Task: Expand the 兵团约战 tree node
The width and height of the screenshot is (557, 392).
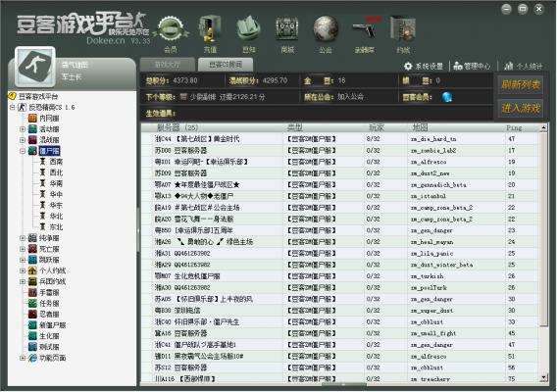Action: pyautogui.click(x=23, y=281)
